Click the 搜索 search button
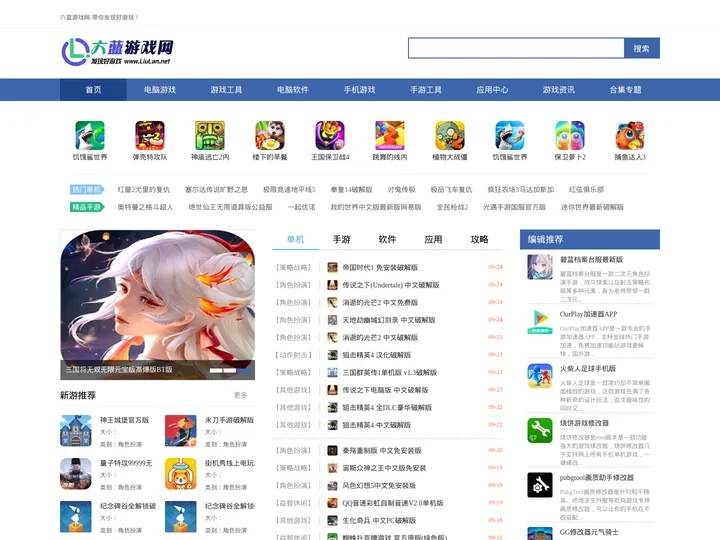Screen dimensions: 720x540 641,48
